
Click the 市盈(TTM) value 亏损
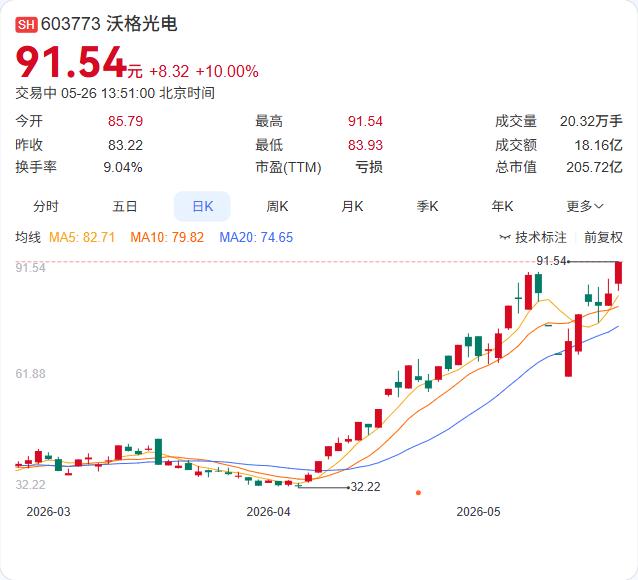(369, 167)
